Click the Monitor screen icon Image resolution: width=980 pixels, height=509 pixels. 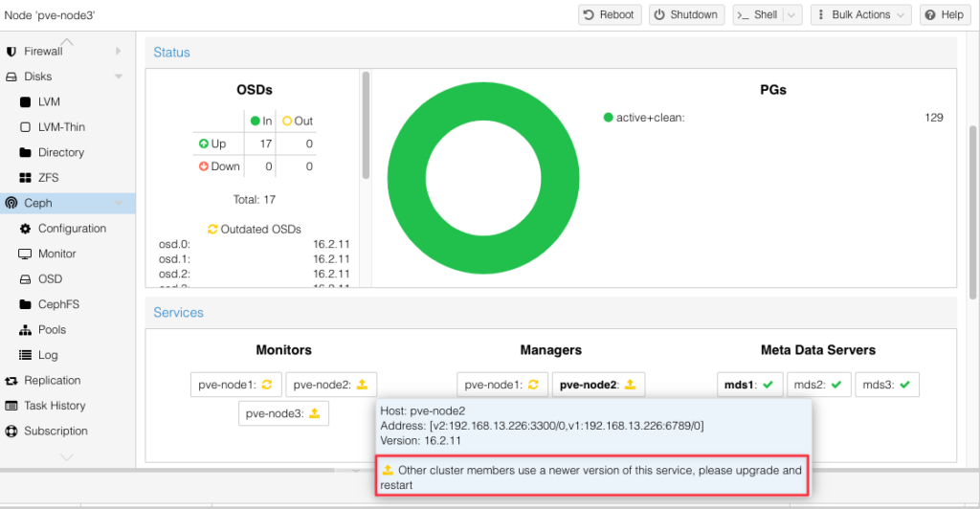25,254
